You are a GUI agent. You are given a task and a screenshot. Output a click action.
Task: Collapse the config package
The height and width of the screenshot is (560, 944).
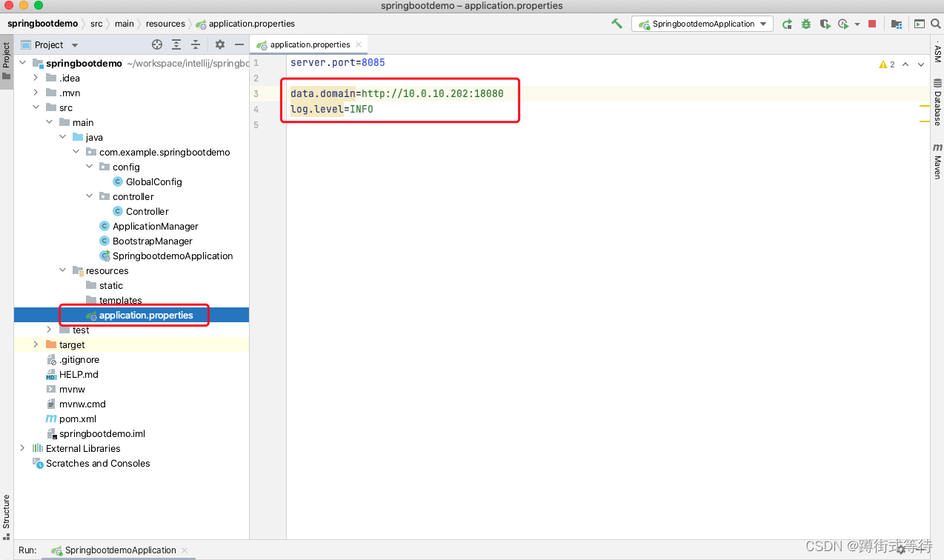click(x=89, y=167)
